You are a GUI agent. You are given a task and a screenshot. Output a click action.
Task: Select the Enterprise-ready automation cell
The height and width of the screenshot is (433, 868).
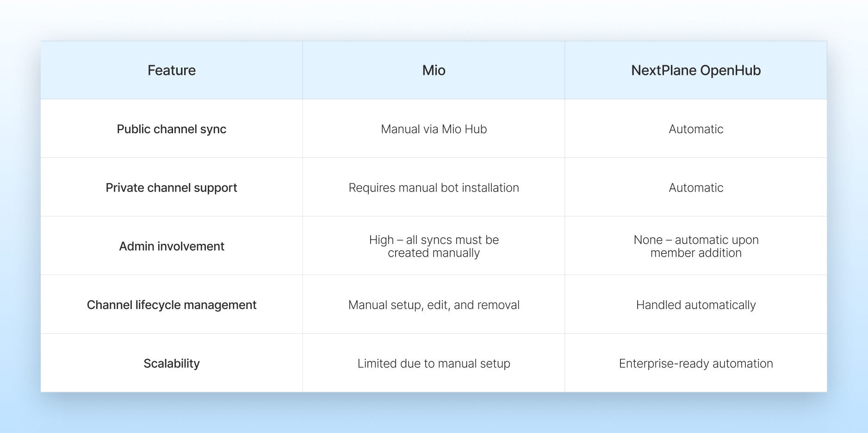point(695,364)
